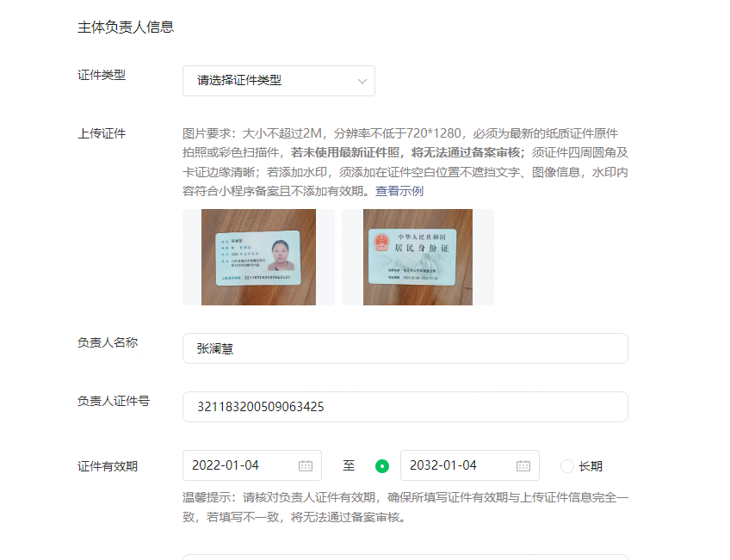Click the partially visible input box at bottom
Viewport: 730px width, 560px height.
click(x=405, y=557)
